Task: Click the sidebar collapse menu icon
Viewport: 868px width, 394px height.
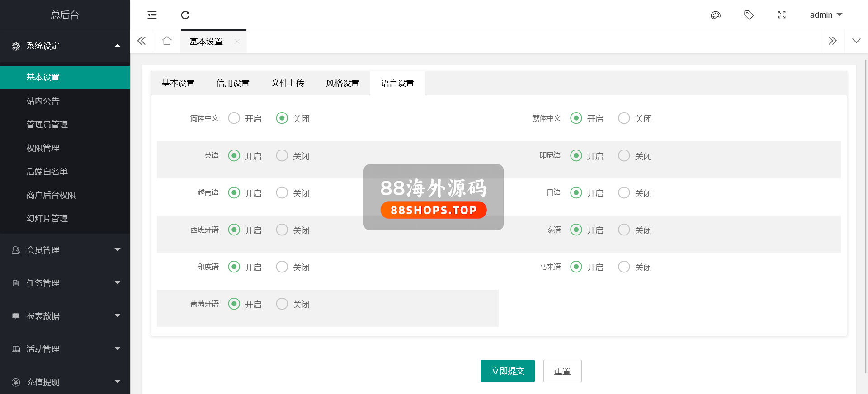Action: click(x=152, y=15)
